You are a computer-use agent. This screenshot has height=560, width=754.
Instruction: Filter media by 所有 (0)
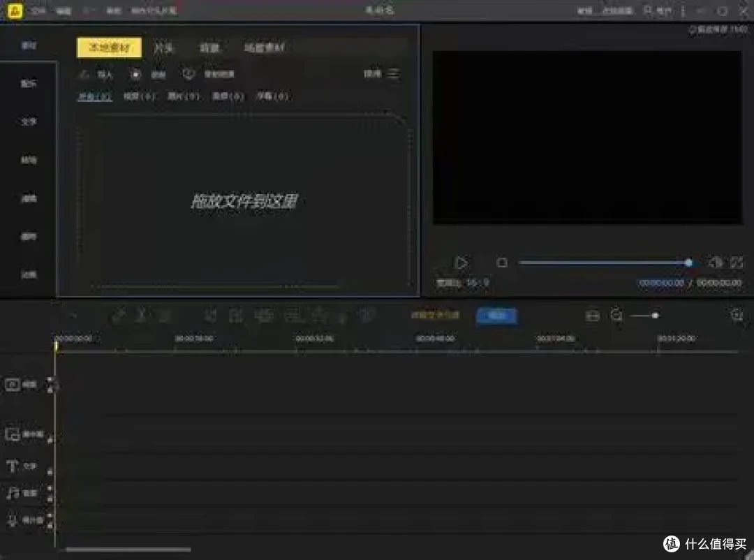95,96
